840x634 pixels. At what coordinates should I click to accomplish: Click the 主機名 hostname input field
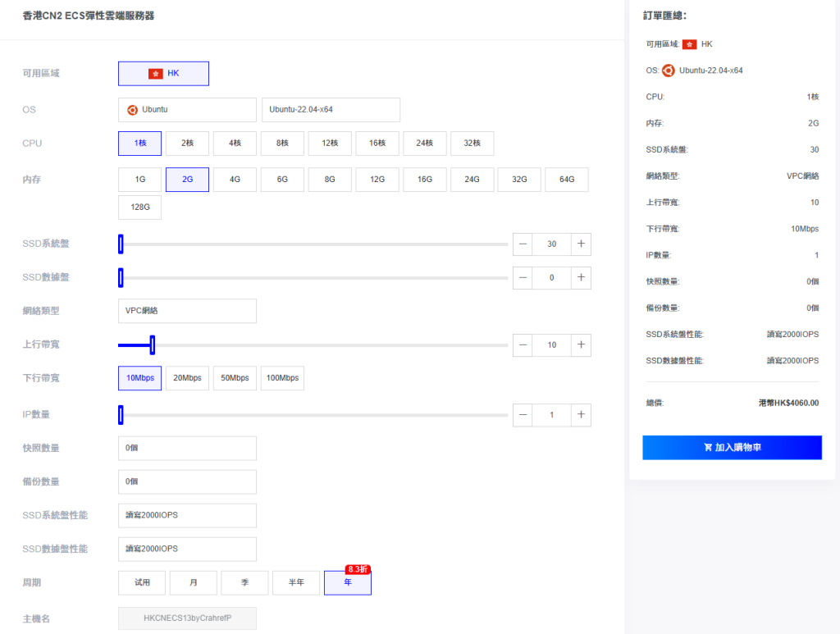[x=187, y=618]
